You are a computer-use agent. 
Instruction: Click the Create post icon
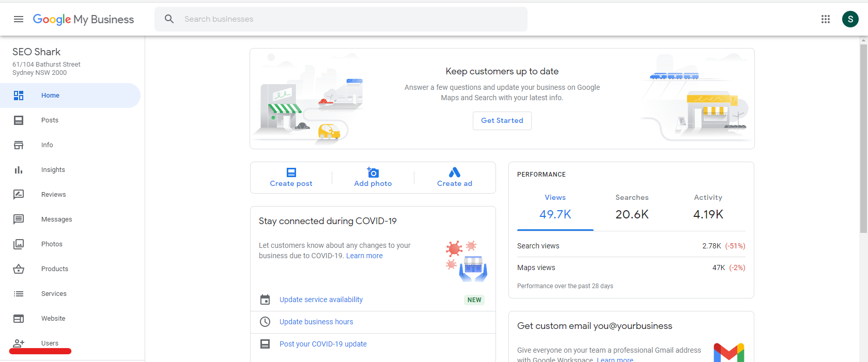pyautogui.click(x=291, y=172)
